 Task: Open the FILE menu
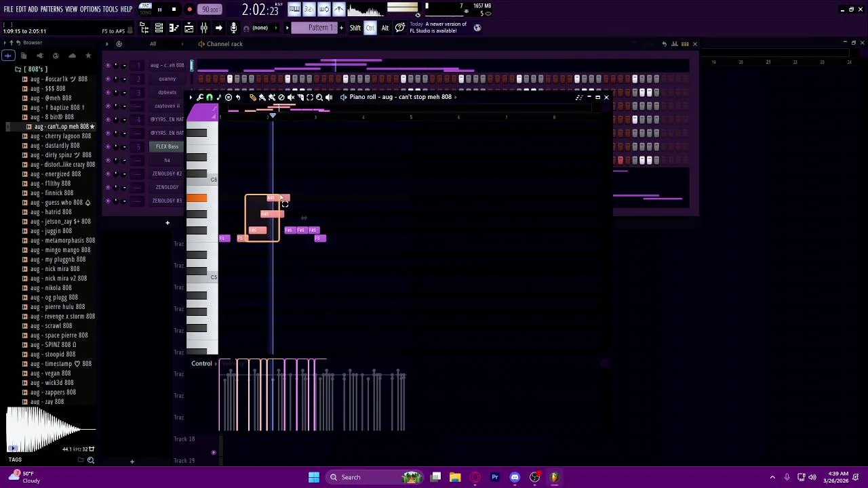8,9
